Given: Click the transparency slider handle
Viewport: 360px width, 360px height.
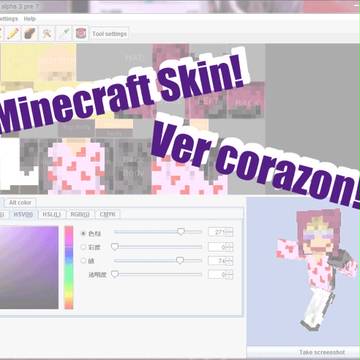Looking at the screenshot, I should pos(115,274).
